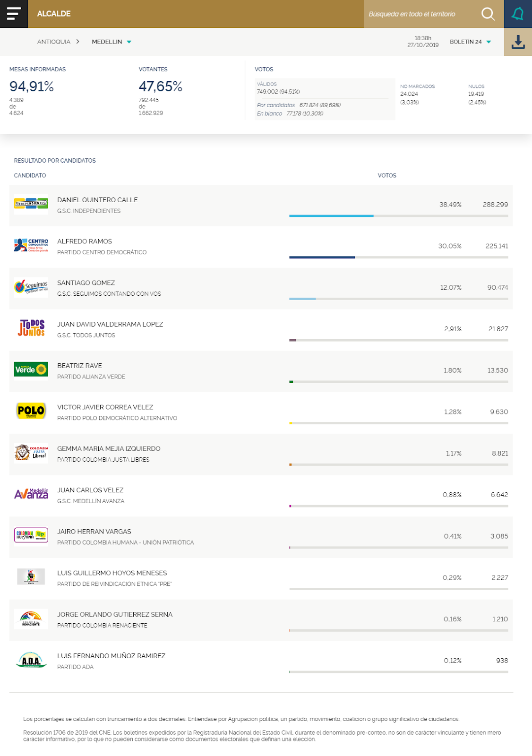
Task: Type in the territory search field
Action: coord(420,14)
